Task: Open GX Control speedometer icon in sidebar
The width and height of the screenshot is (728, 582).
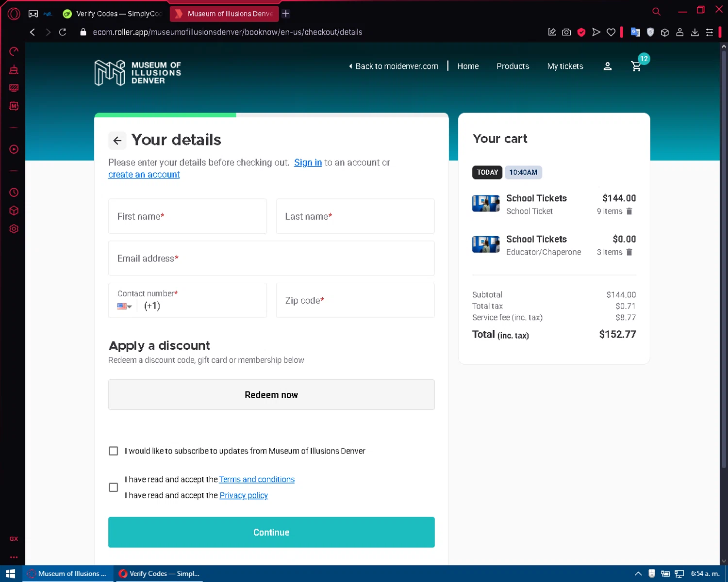Action: [14, 51]
